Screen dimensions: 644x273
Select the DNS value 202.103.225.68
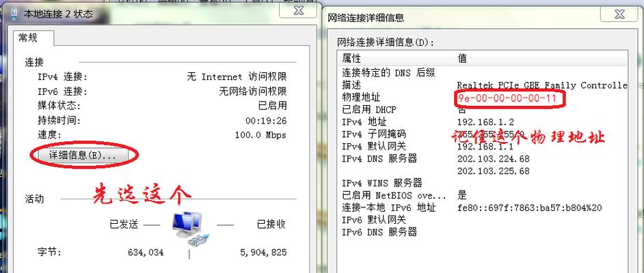tap(494, 171)
